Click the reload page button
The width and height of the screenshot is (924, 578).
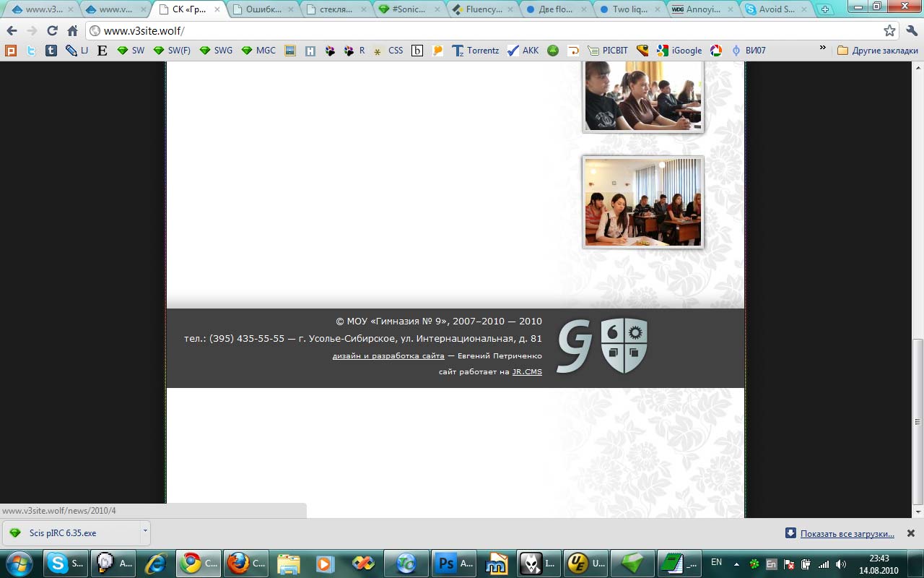(52, 31)
